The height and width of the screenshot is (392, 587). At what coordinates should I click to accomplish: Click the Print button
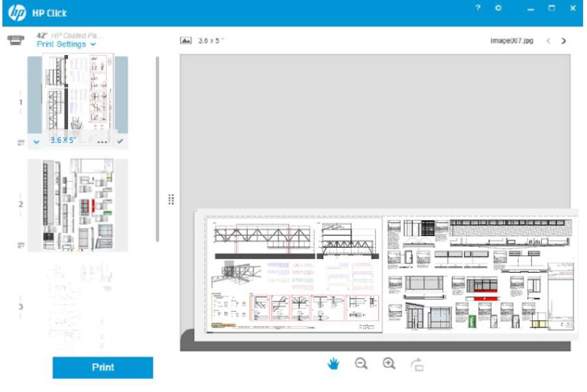[x=102, y=368]
